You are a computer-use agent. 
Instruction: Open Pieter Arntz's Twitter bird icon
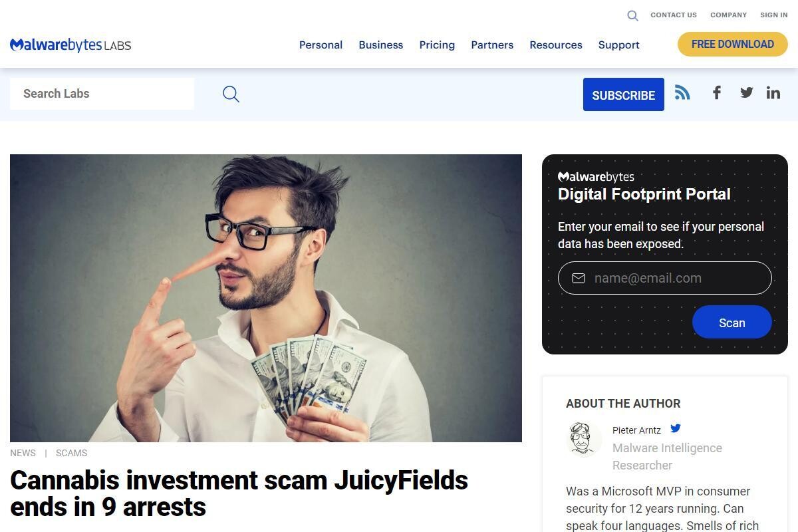[676, 428]
